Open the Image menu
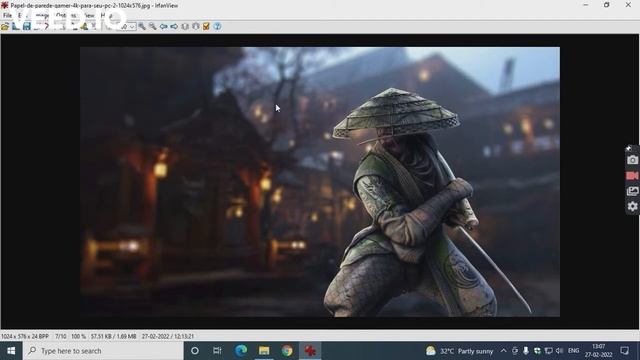The height and width of the screenshot is (360, 640). pos(42,16)
